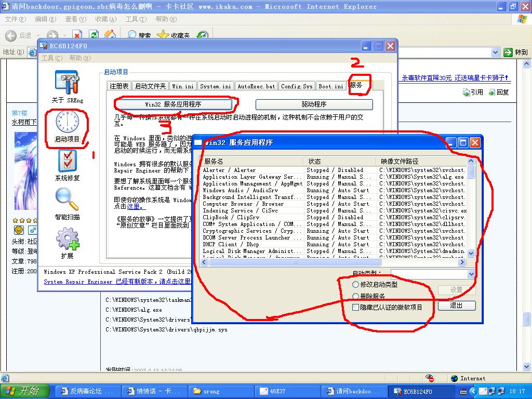Select C:\WINDOWS\alg.exe text on forum page

click(x=134, y=310)
